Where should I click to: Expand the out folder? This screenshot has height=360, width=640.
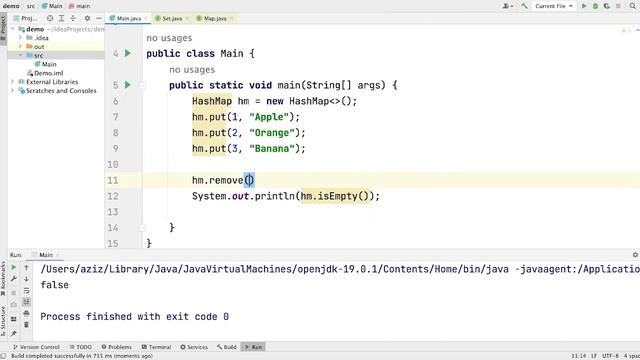(x=20, y=47)
